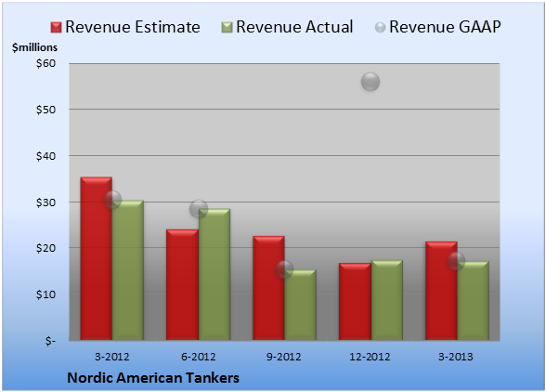Click the "$10" y-axis label
Viewport: 546px width, 392px height.
coord(46,294)
